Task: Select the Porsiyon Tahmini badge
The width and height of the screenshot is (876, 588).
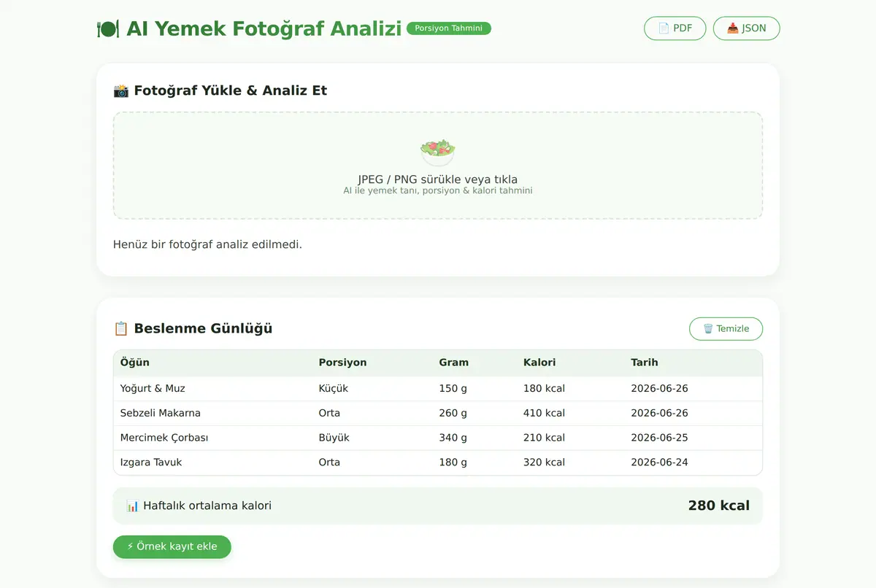Action: pos(449,28)
